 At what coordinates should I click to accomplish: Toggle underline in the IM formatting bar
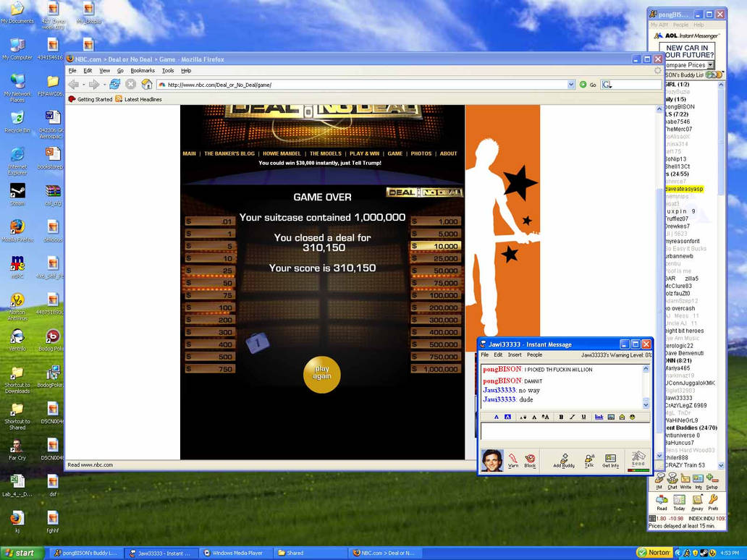pyautogui.click(x=583, y=417)
